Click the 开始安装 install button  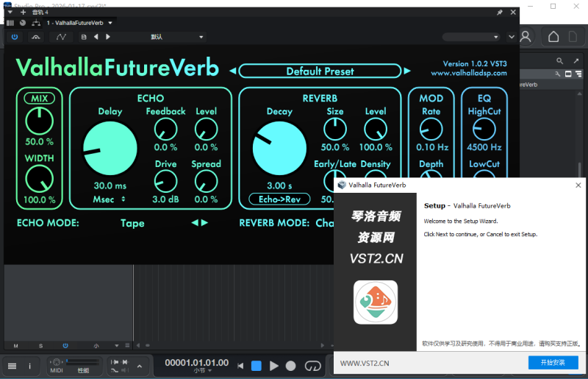pos(553,363)
